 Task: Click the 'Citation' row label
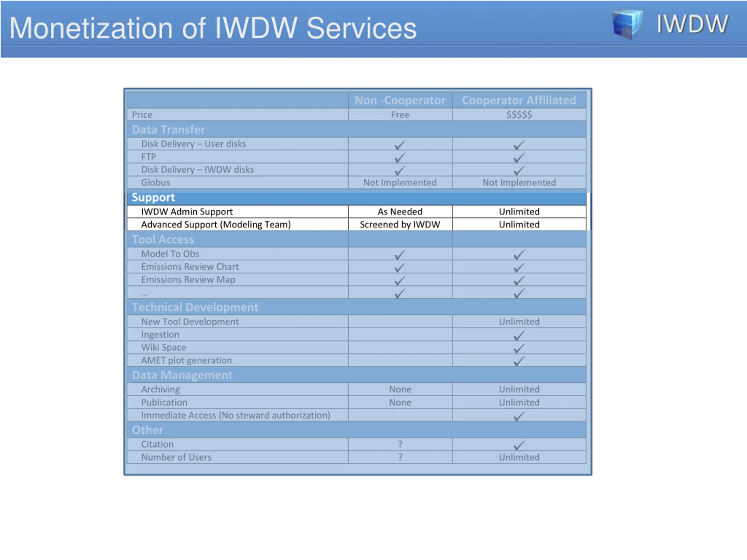click(x=157, y=444)
